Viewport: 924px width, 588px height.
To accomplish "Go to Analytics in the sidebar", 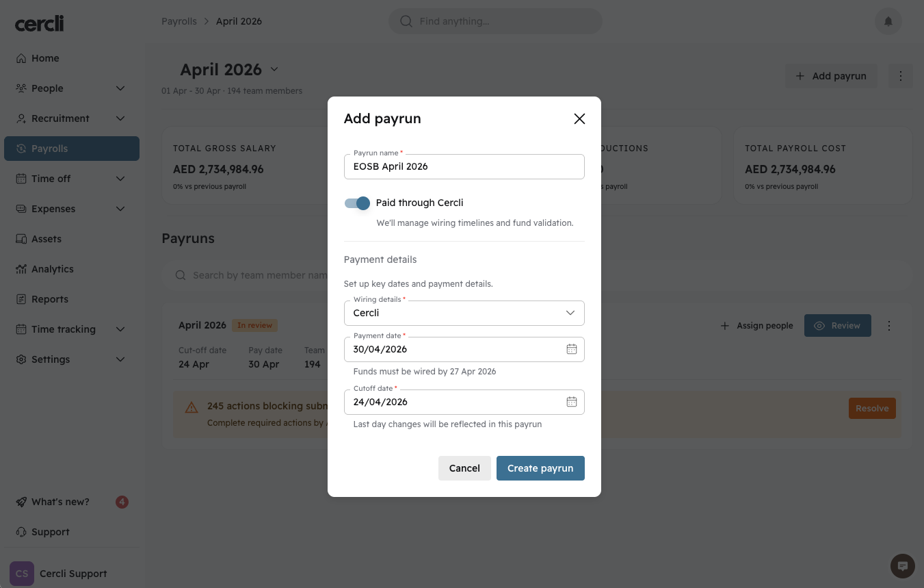I will tap(52, 269).
